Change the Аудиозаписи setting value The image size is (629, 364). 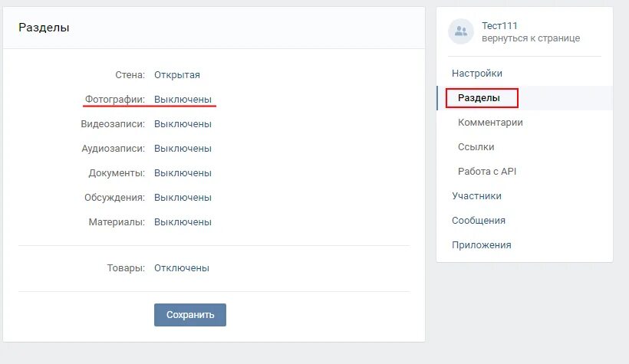pyautogui.click(x=183, y=149)
